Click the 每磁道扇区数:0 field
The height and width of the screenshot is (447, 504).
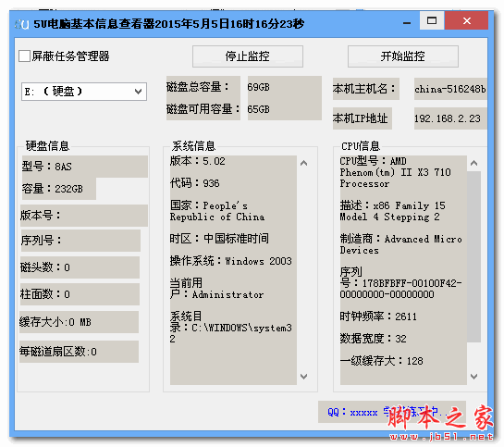click(x=80, y=352)
